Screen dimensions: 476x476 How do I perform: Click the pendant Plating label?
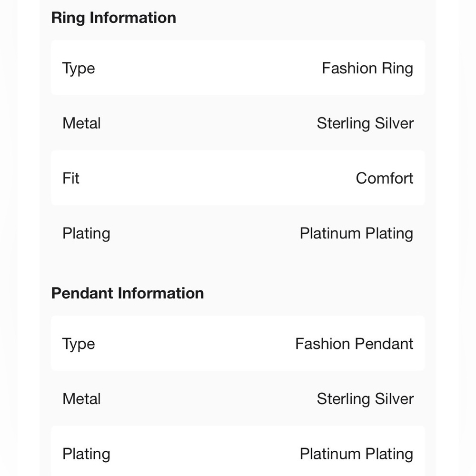86,455
